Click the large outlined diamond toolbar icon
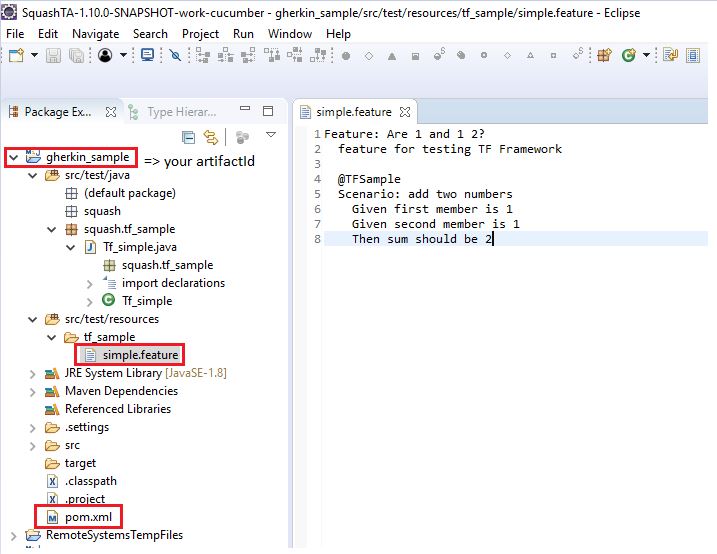This screenshot has width=717, height=554. click(x=369, y=56)
